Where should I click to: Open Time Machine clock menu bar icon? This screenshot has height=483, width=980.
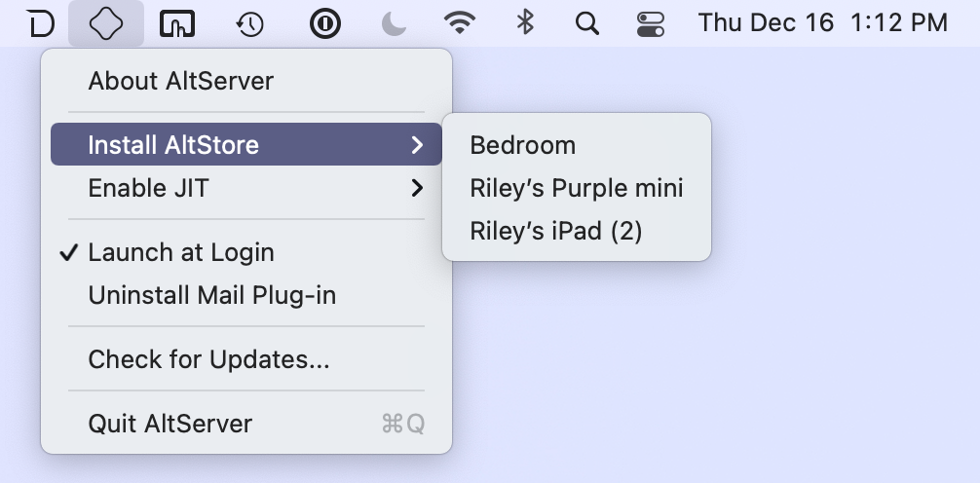click(250, 23)
